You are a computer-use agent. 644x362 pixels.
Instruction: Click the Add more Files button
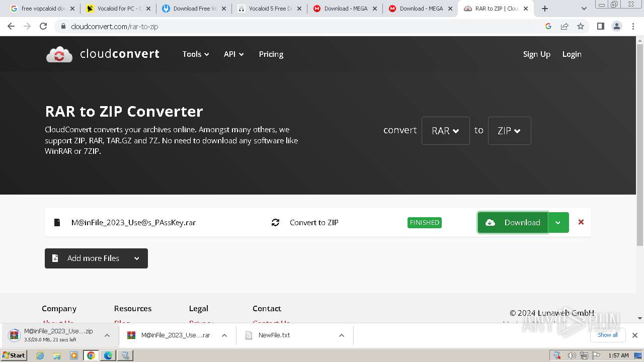[x=96, y=258]
